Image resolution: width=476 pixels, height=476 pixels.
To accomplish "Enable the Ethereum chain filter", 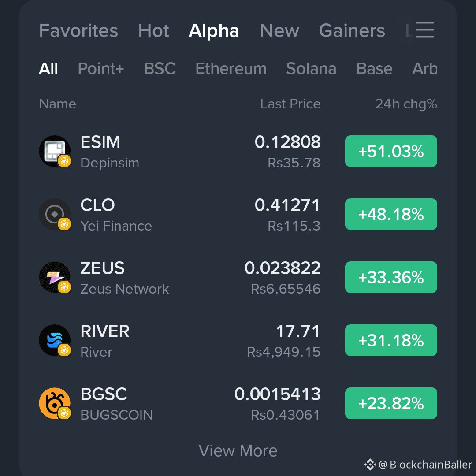I will [x=231, y=69].
